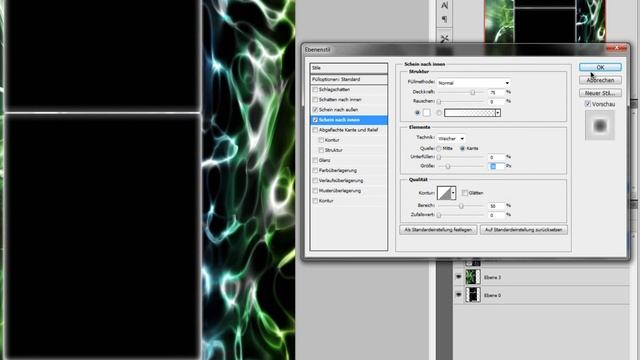Image resolution: width=640 pixels, height=360 pixels.
Task: Enable indented Kontur sub-option under Relief
Action: [321, 140]
